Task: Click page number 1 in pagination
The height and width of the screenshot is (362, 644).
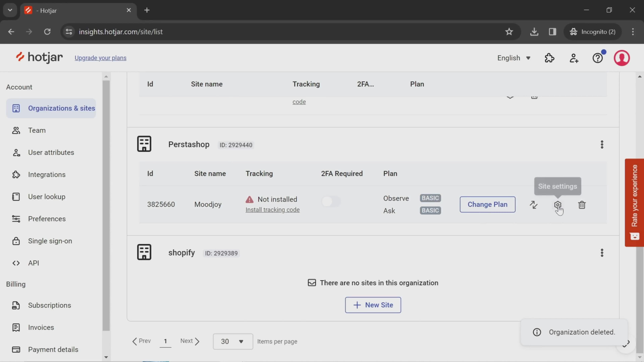Action: click(x=165, y=341)
